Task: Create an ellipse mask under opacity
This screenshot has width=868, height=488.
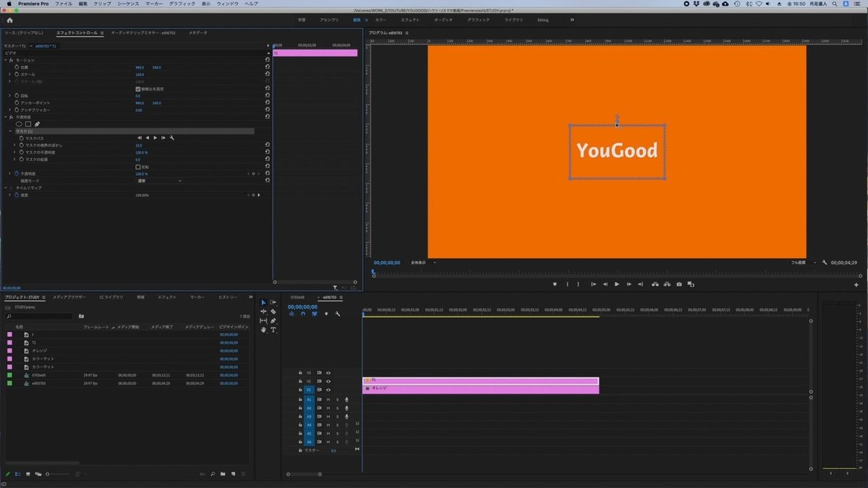Action: click(20, 124)
